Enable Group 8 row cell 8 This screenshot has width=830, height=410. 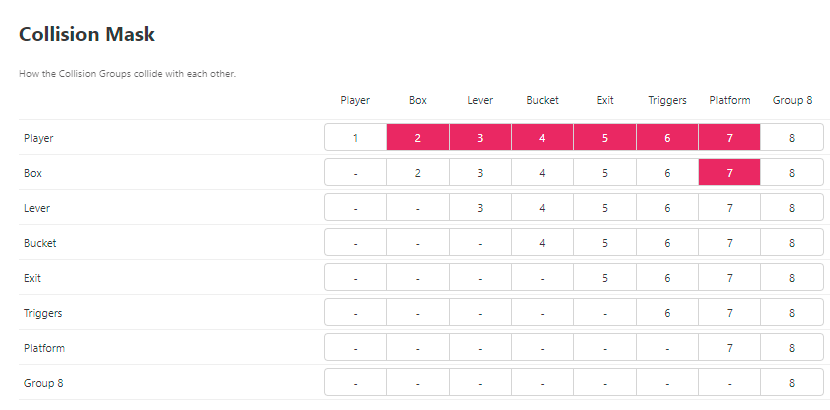[792, 383]
